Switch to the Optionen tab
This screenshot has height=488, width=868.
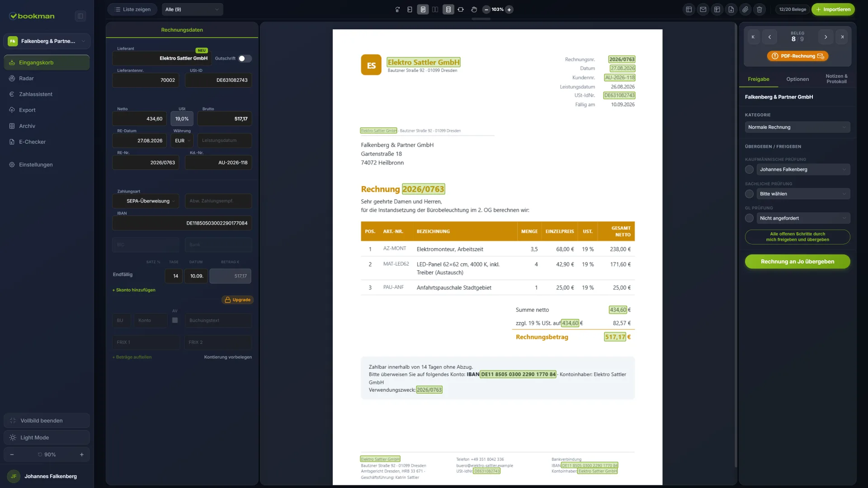[797, 79]
